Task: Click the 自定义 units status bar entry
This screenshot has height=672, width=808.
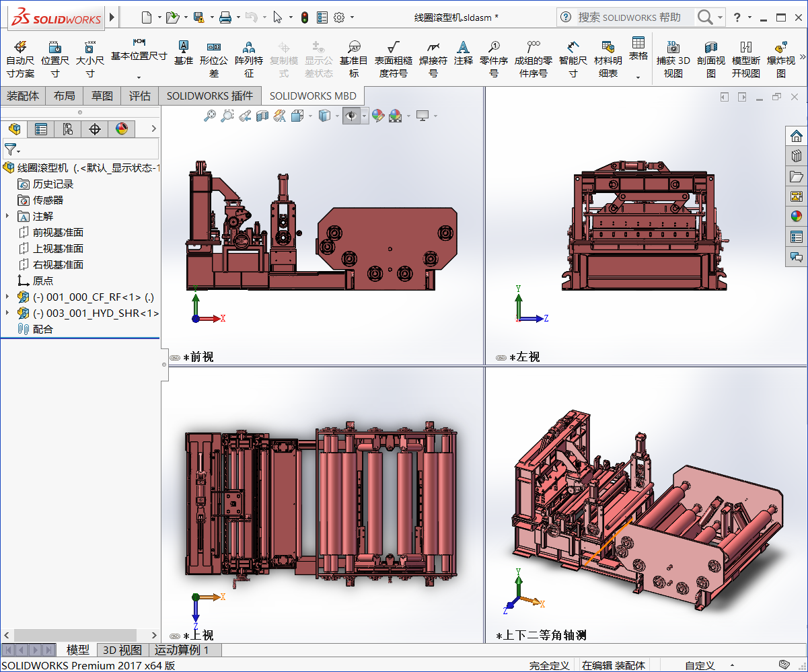Action: [700, 665]
